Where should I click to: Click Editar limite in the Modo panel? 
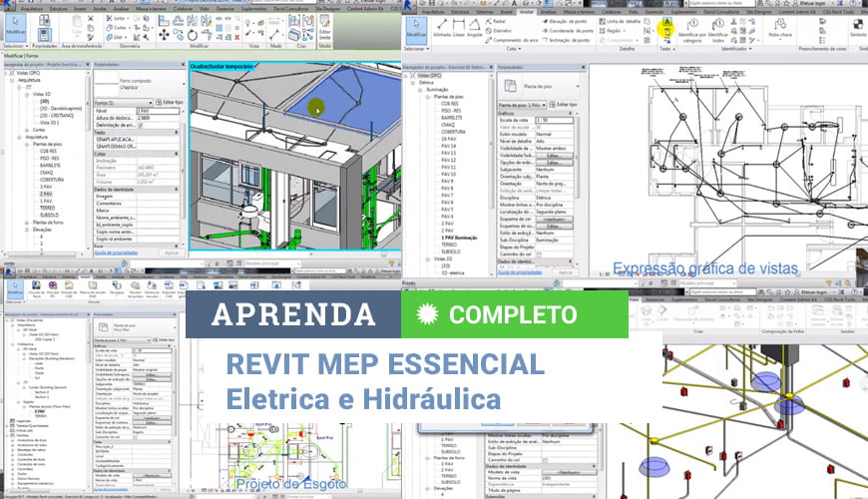(x=325, y=27)
